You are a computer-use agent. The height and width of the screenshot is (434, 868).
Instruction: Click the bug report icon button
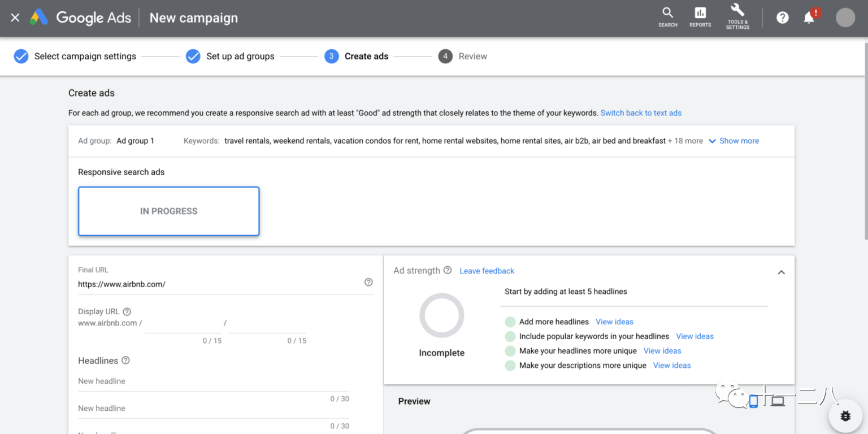click(845, 416)
